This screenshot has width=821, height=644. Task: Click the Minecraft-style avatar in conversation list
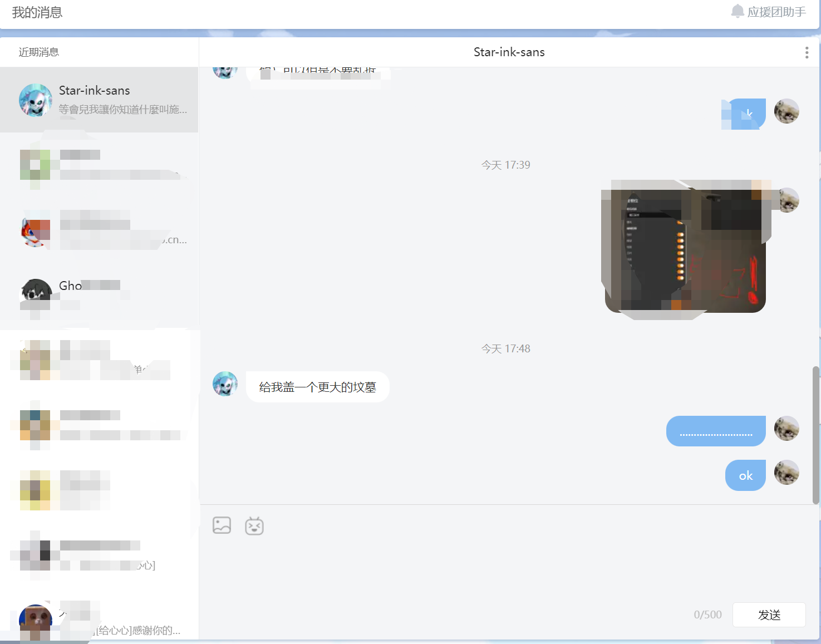tap(36, 621)
